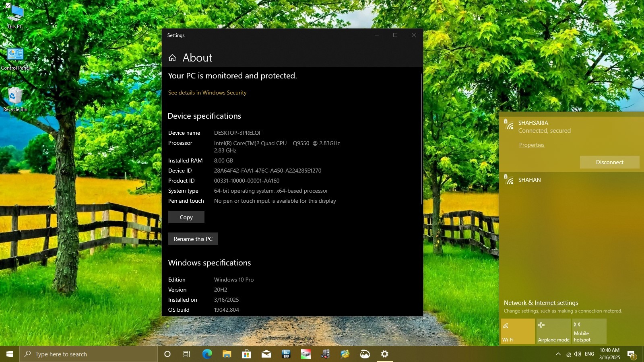Open Mail app from taskbar
Viewport: 644px width, 362px height.
[266, 354]
